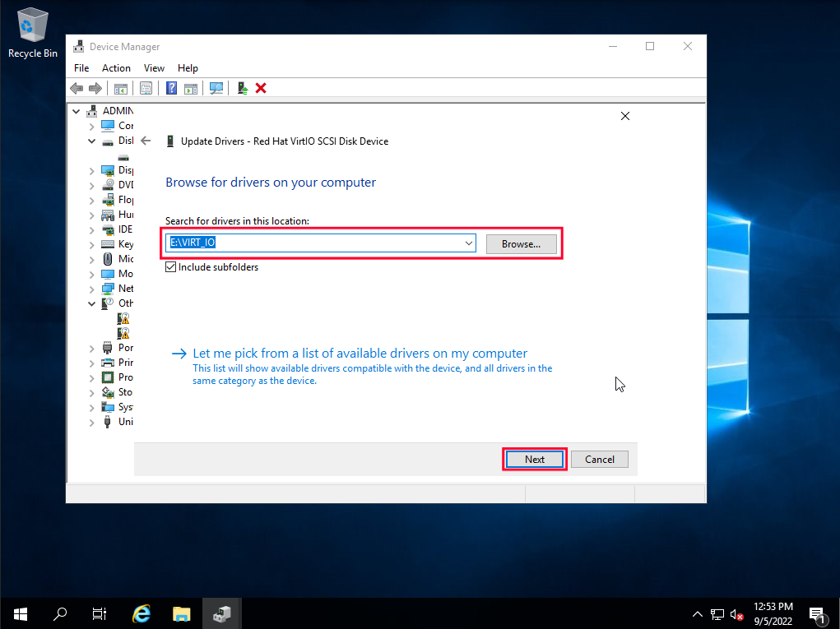Toggle the Include subfolders checkbox
This screenshot has width=840, height=629.
(170, 266)
